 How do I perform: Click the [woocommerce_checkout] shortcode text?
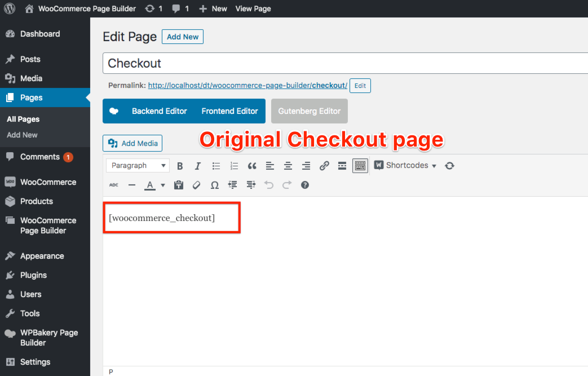(162, 218)
